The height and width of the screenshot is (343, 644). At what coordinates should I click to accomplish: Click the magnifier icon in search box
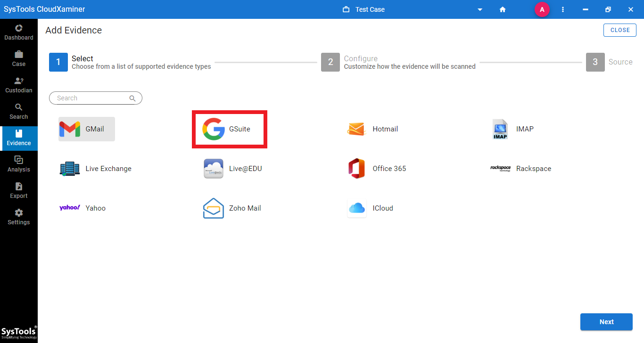[x=132, y=98]
